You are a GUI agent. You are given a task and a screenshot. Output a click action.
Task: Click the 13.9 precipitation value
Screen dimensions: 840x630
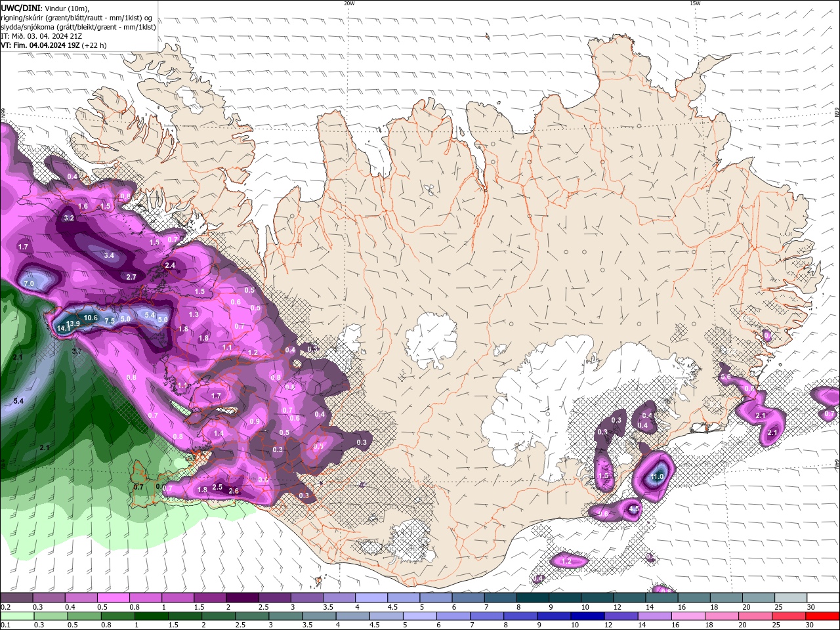(73, 324)
